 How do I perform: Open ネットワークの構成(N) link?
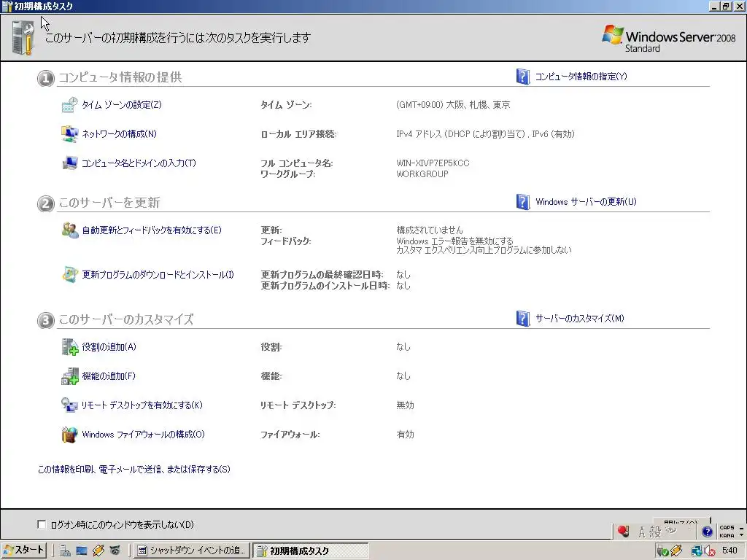pos(119,134)
